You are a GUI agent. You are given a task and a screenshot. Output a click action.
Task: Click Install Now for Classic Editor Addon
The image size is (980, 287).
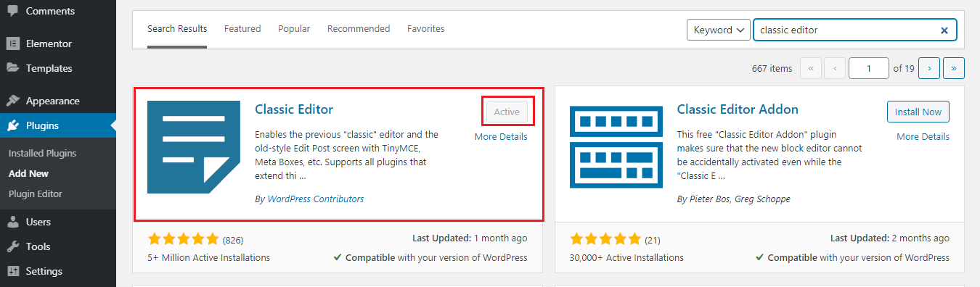(x=918, y=112)
